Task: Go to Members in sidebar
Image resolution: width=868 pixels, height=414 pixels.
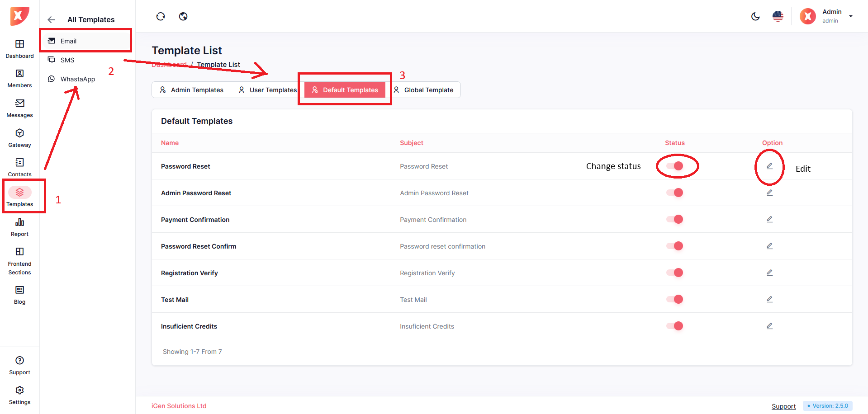Action: point(19,78)
